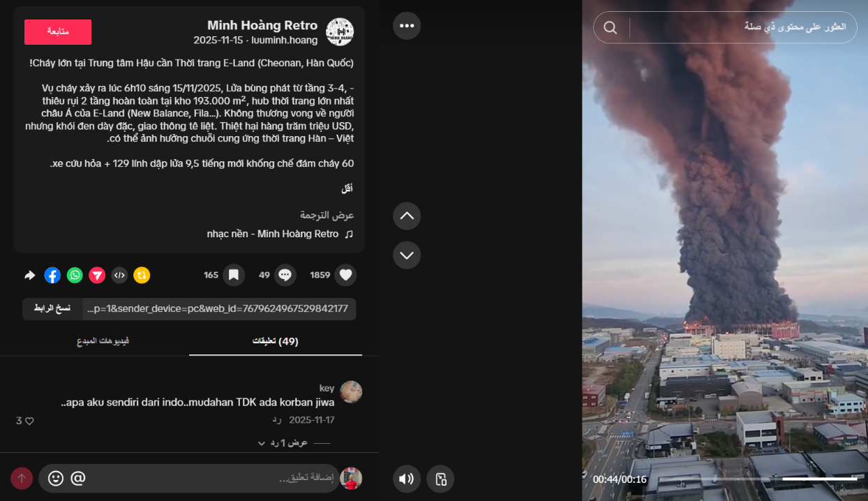868x501 pixels.
Task: Show translation of the caption
Action: pyautogui.click(x=327, y=215)
